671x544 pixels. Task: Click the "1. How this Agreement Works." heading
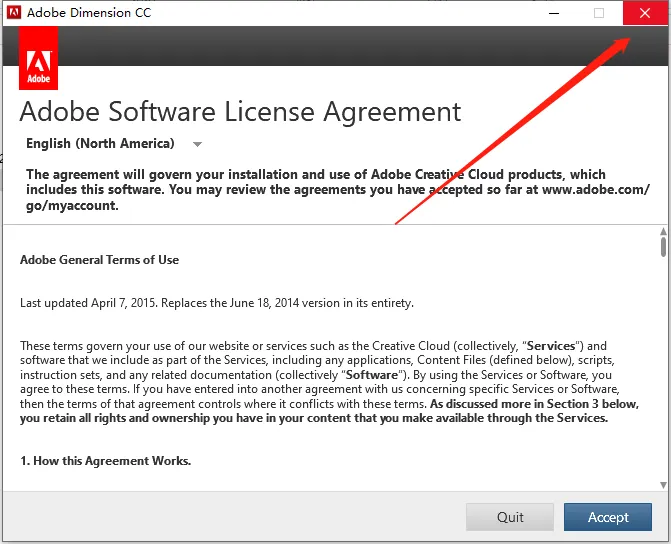point(105,461)
